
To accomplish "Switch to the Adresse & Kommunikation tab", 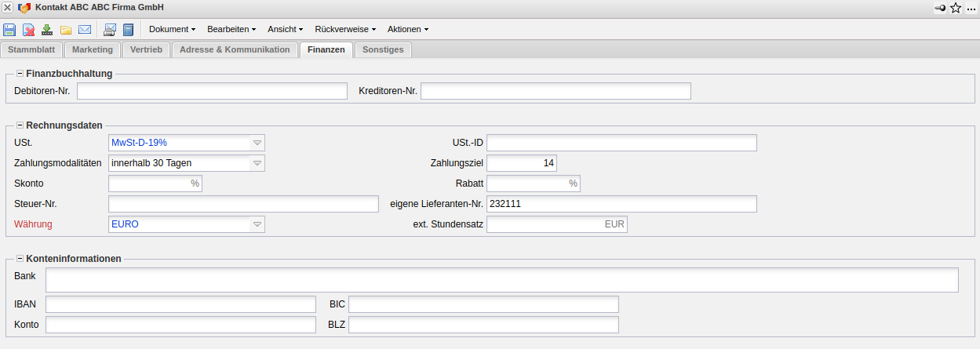I will [235, 49].
